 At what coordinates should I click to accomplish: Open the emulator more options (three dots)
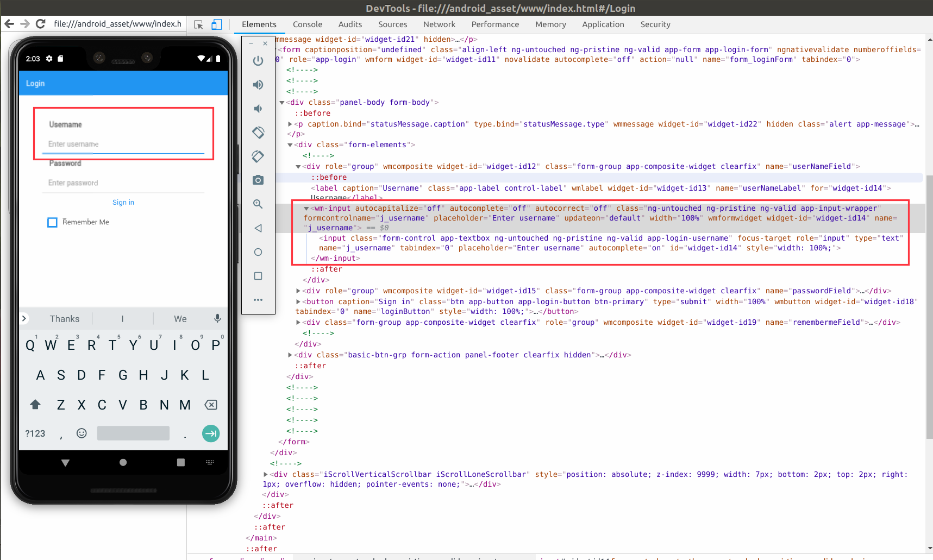(x=258, y=300)
